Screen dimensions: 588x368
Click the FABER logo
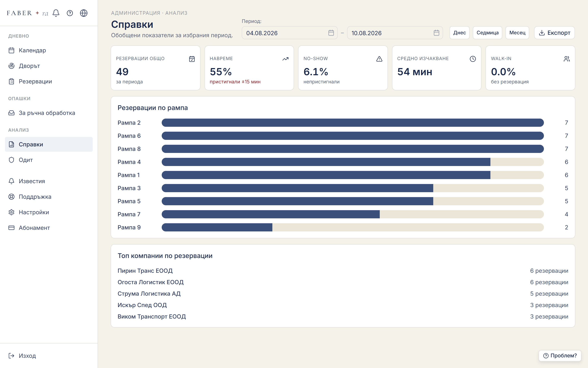tap(27, 13)
